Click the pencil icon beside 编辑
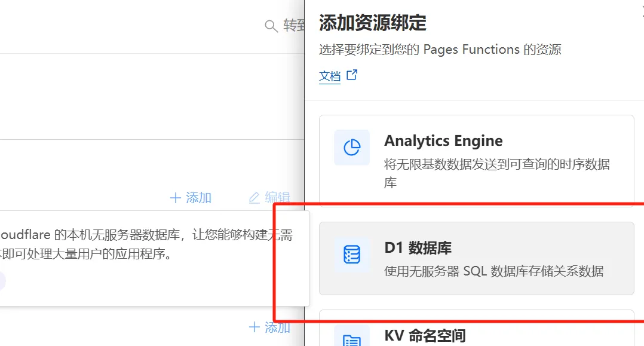 [255, 198]
